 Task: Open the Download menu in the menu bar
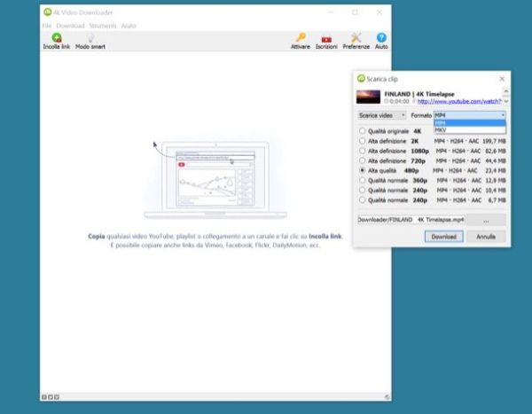click(x=70, y=26)
